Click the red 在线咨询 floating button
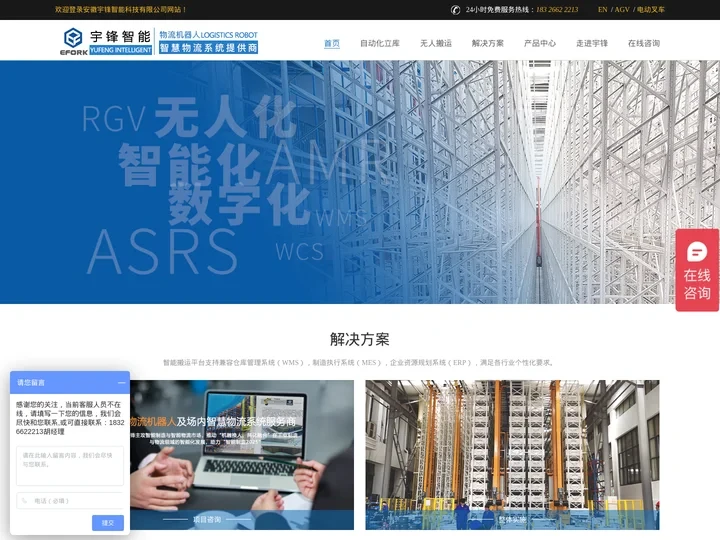Screen dimensions: 720x540 click(x=697, y=270)
